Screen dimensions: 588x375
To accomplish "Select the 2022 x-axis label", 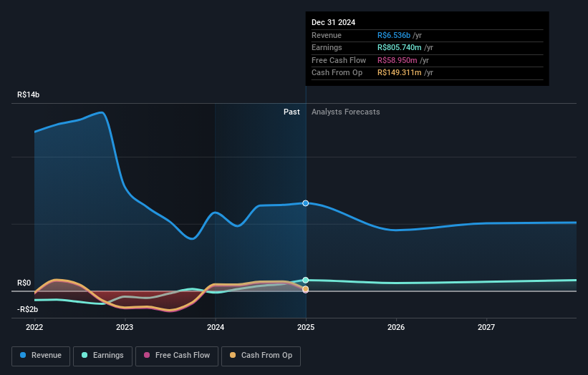I will click(x=34, y=327).
